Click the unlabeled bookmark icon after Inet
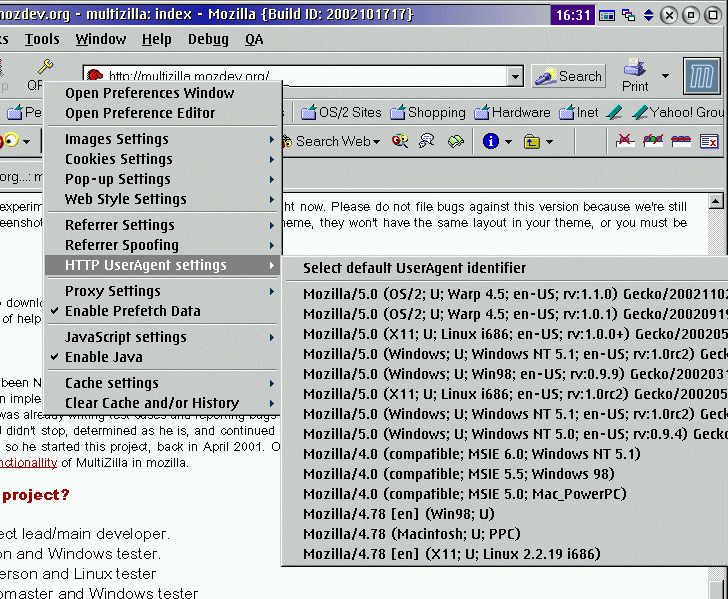728x599 pixels. click(x=614, y=112)
